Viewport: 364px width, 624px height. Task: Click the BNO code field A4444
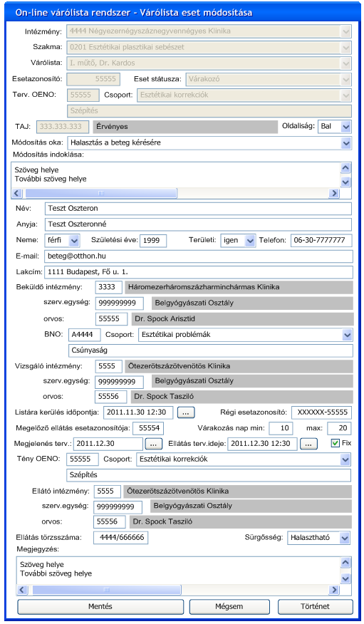(84, 335)
